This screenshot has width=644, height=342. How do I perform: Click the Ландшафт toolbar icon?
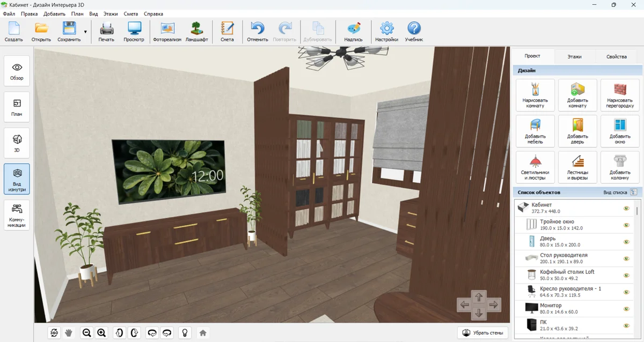[x=196, y=32]
